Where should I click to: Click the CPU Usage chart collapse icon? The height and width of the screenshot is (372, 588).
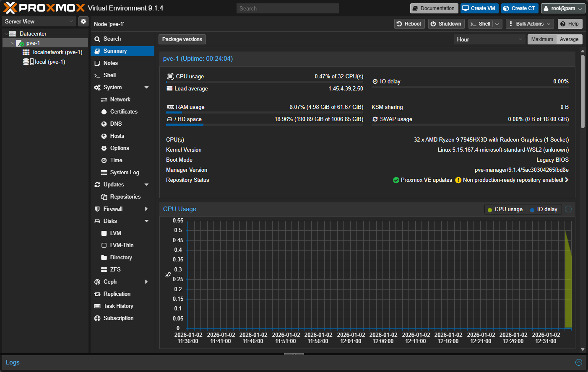point(568,209)
